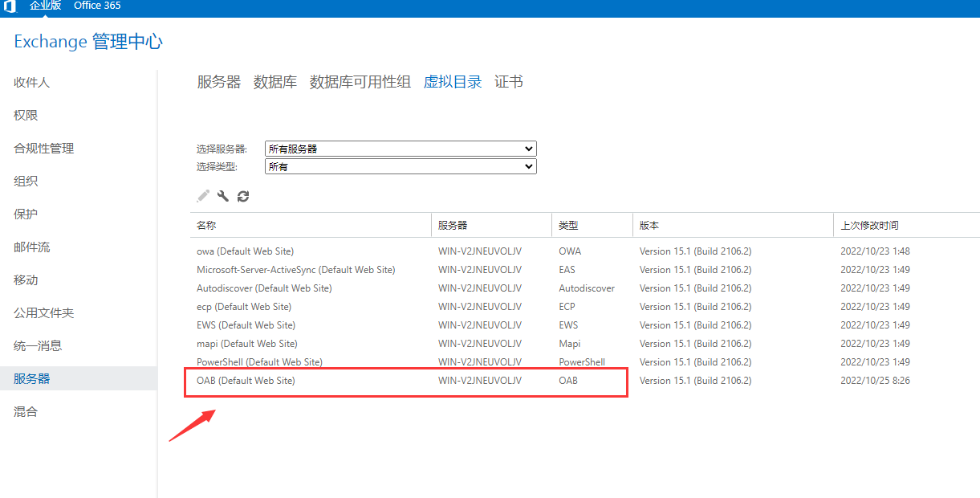
Task: Click the Autodiscover type cell
Action: coord(587,288)
